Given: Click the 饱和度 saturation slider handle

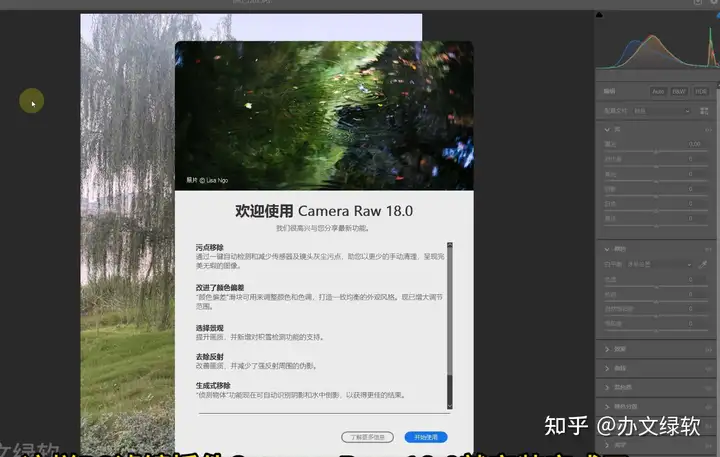Looking at the screenshot, I should pos(656,331).
